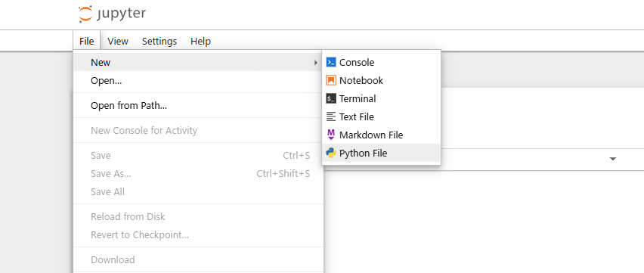Open the View menu
Viewport: 644px width, 273px height.
118,41
